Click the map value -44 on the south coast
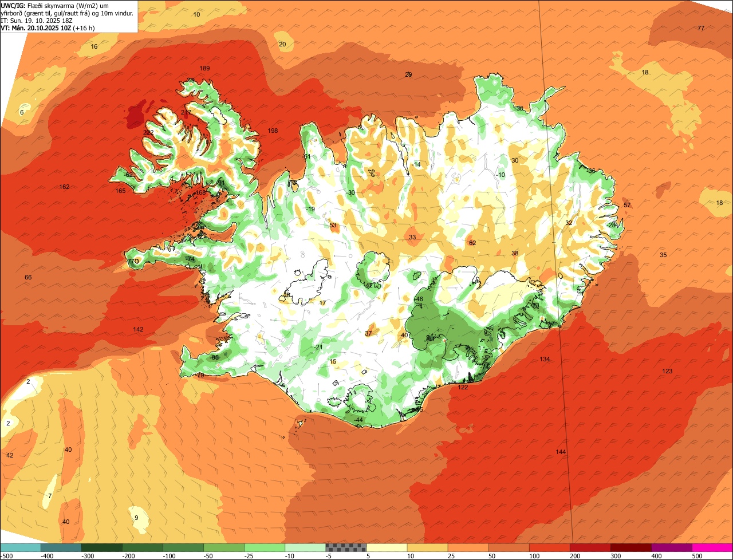 [358, 420]
